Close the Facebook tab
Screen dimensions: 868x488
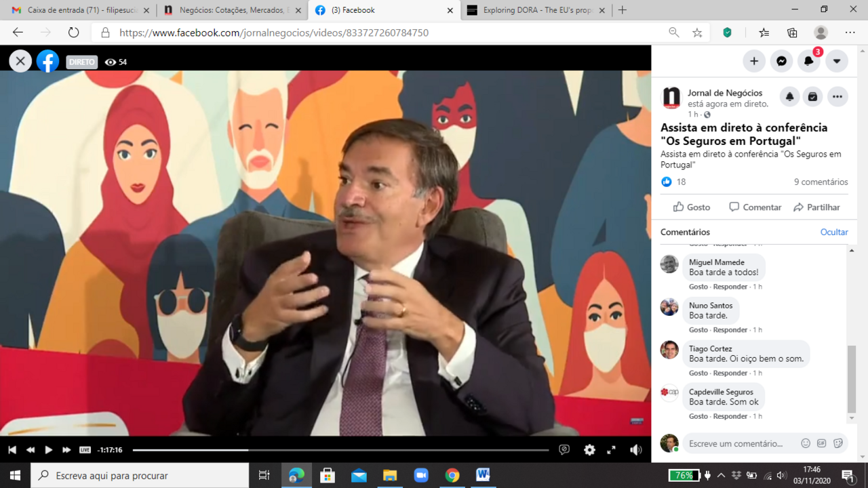(450, 10)
